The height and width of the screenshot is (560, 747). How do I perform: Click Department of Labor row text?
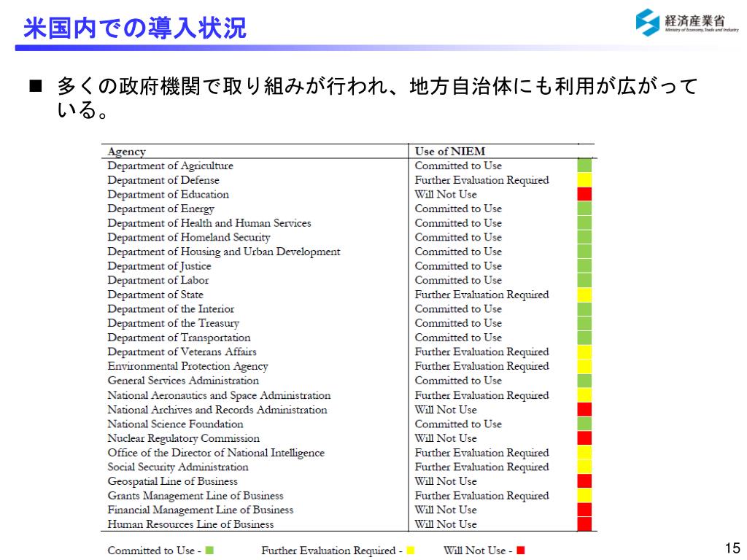(x=158, y=281)
